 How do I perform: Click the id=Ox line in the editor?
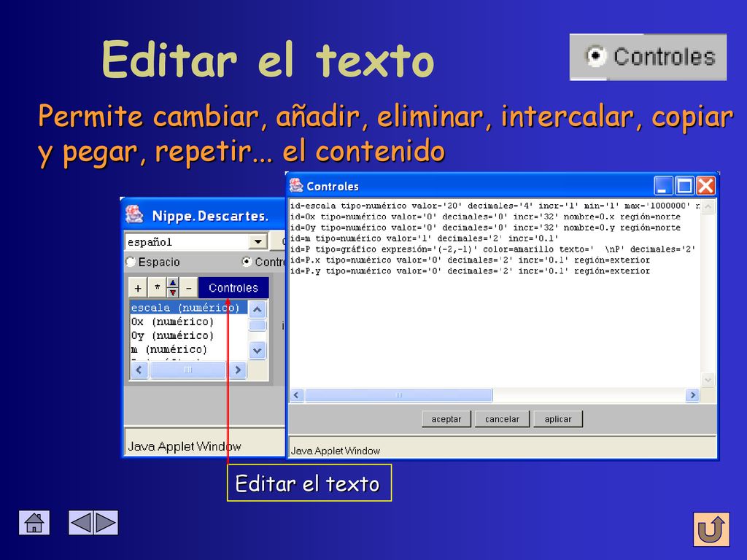pos(485,217)
